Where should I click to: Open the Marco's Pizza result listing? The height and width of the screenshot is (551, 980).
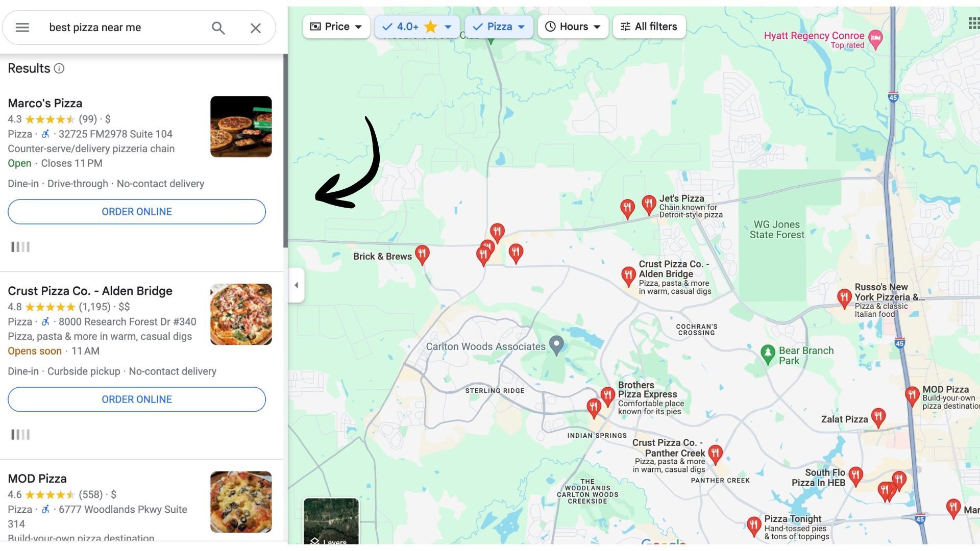click(45, 103)
